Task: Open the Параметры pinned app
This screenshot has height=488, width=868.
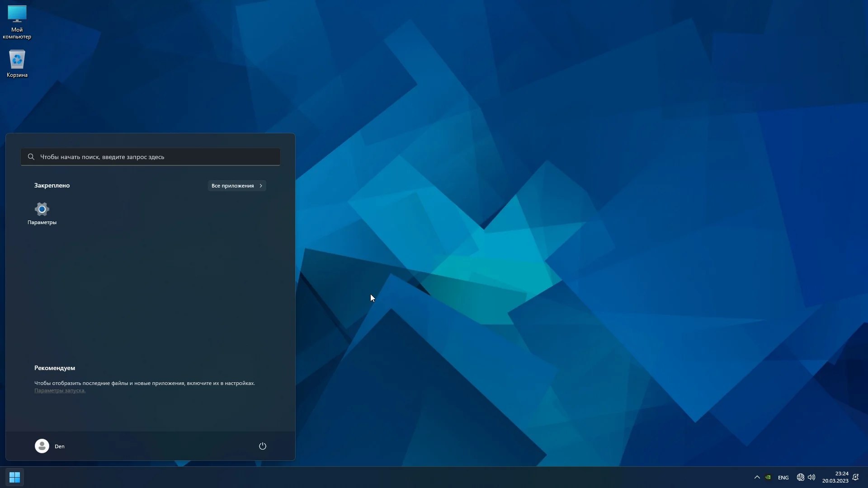Action: point(42,213)
